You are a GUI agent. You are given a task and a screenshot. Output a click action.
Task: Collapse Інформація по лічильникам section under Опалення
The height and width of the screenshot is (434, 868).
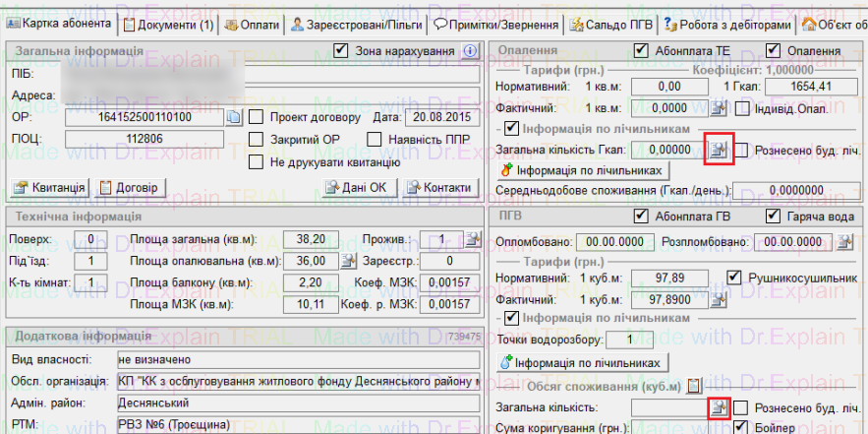click(x=511, y=128)
